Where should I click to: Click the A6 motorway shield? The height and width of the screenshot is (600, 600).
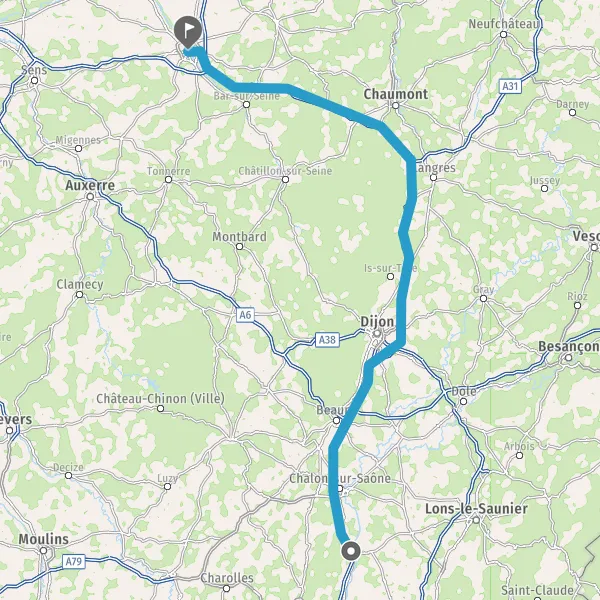click(245, 315)
